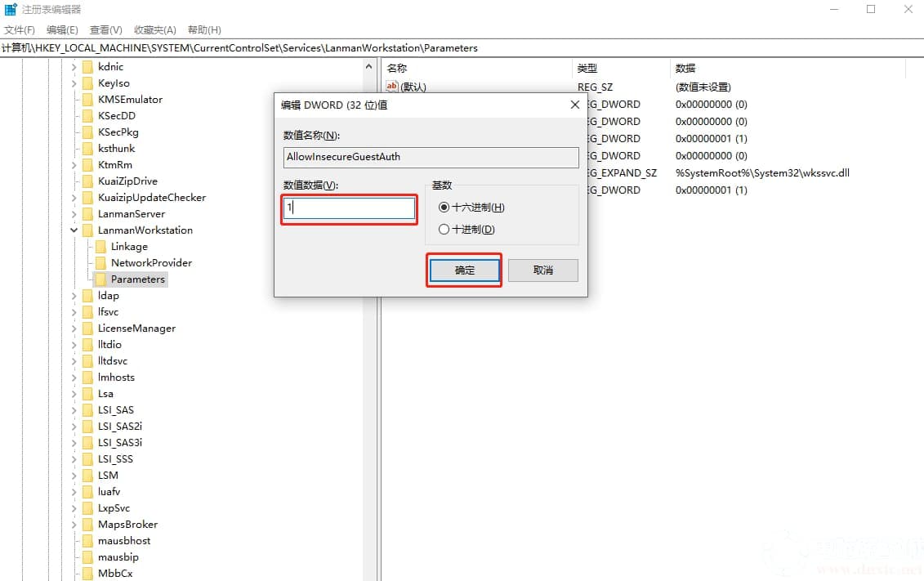Collapse the LanmanWorkstation tree node
Viewport: 924px width, 581px height.
74,230
